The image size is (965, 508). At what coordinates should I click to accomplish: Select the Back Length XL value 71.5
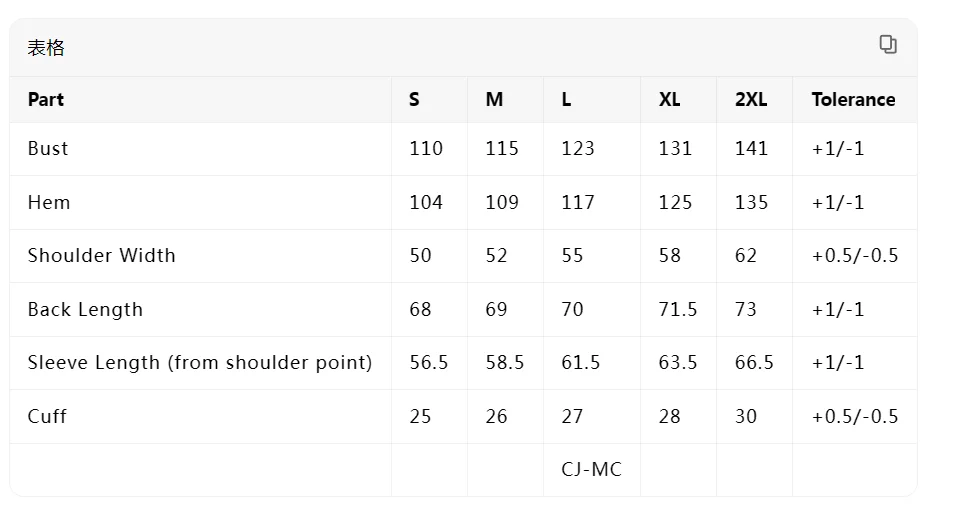coord(678,310)
